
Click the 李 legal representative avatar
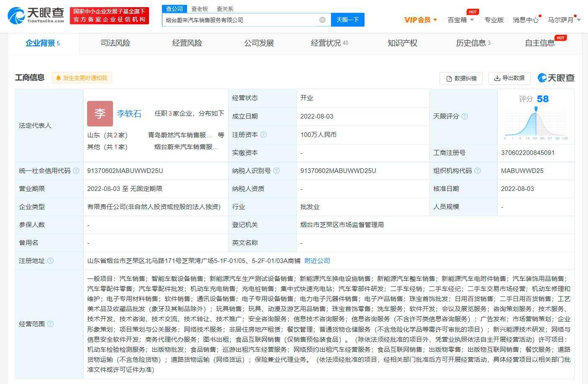pos(100,113)
